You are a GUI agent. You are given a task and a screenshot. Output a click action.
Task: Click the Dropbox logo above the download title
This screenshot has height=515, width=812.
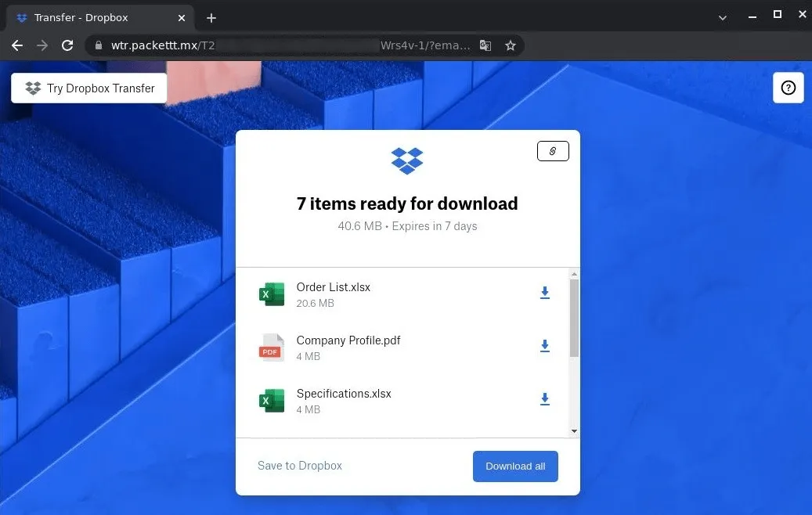pos(406,160)
